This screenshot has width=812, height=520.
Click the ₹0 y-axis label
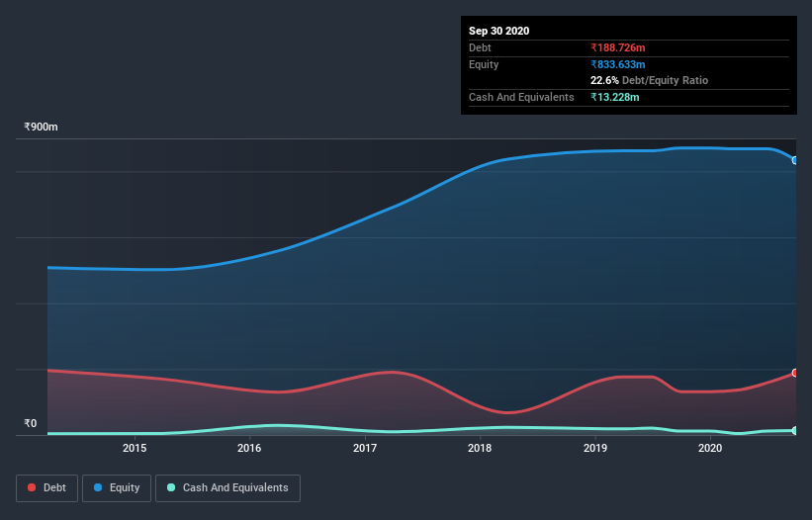pyautogui.click(x=31, y=423)
